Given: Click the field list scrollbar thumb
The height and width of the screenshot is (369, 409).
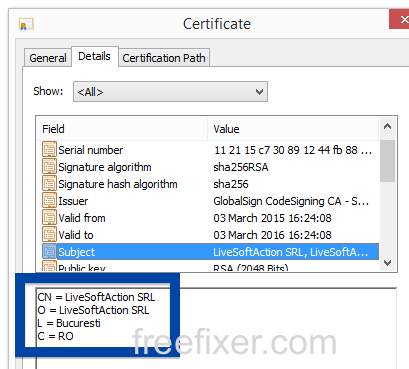Looking at the screenshot, I should 387,161.
